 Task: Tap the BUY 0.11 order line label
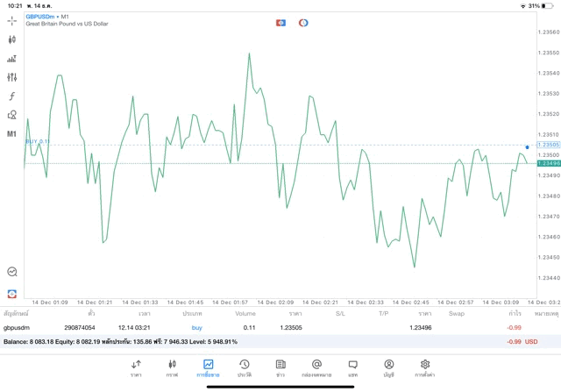[38, 141]
